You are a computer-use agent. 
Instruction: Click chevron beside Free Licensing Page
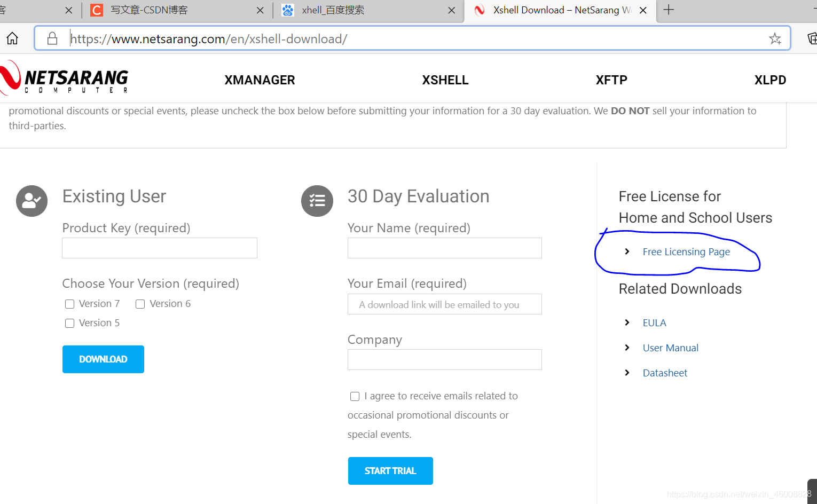point(627,251)
